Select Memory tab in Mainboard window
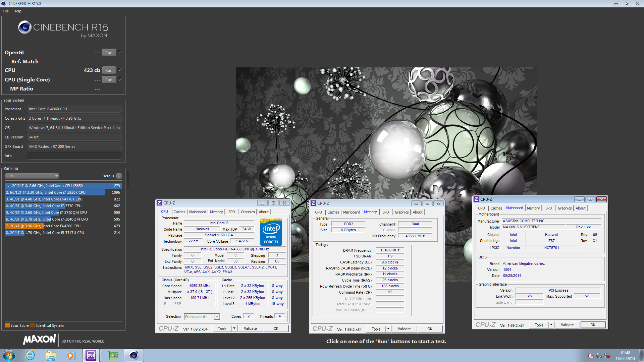This screenshot has height=362, width=644. pyautogui.click(x=533, y=208)
